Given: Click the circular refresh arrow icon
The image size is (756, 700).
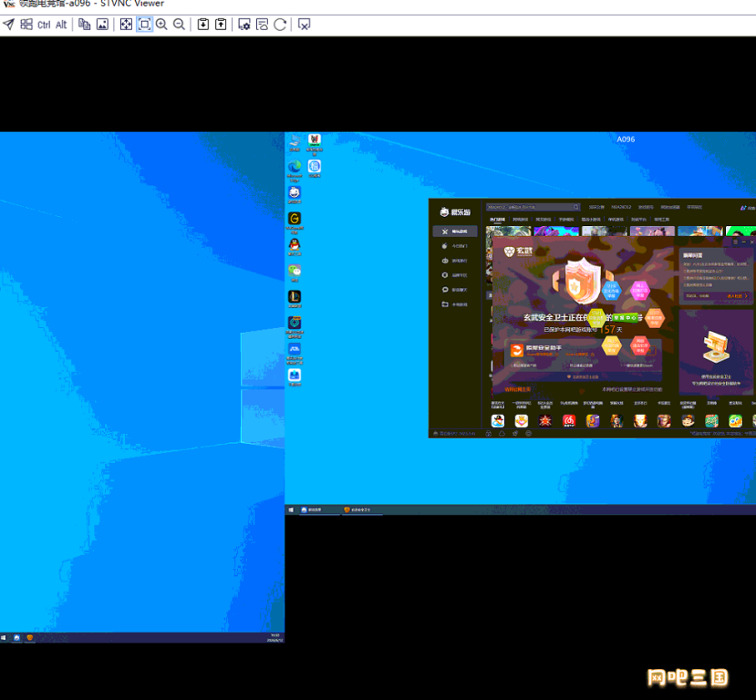Looking at the screenshot, I should [x=280, y=24].
